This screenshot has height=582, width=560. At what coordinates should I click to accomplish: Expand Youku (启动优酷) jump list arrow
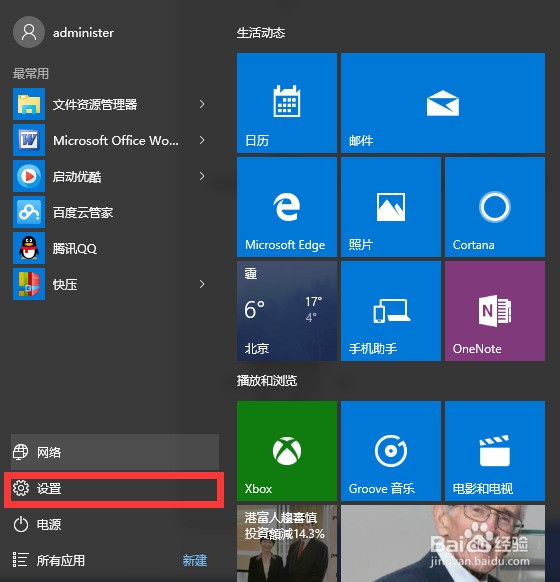tap(202, 176)
